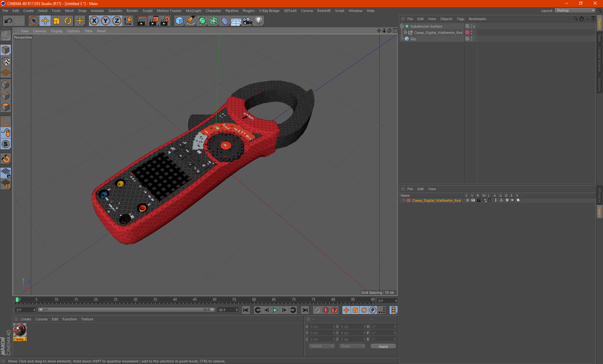Viewport: 603px width, 364px height.
Task: Open the World coordinate dropdown
Action: pos(322,346)
